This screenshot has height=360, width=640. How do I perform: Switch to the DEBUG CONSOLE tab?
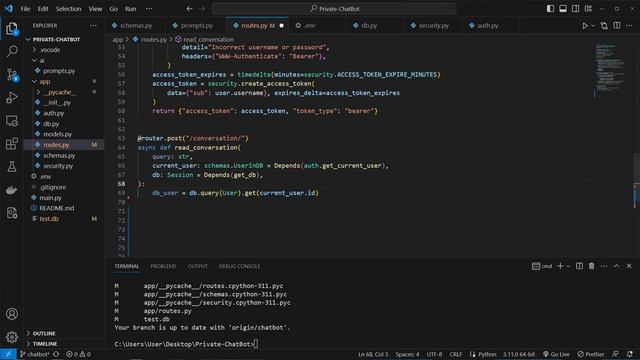tap(239, 266)
